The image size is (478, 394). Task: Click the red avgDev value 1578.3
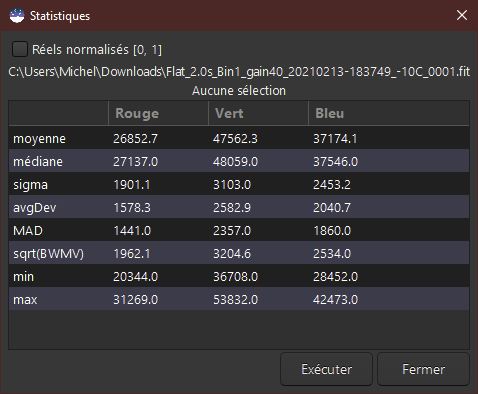coord(132,208)
